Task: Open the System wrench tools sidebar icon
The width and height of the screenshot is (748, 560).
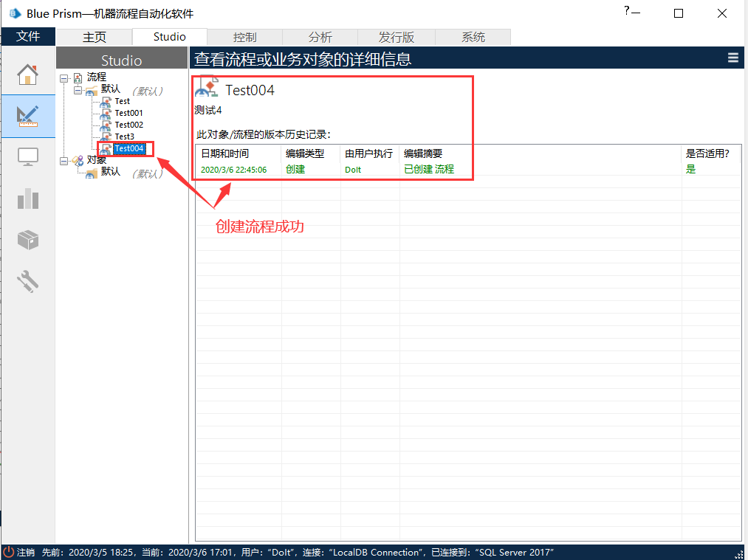Action: pos(27,281)
